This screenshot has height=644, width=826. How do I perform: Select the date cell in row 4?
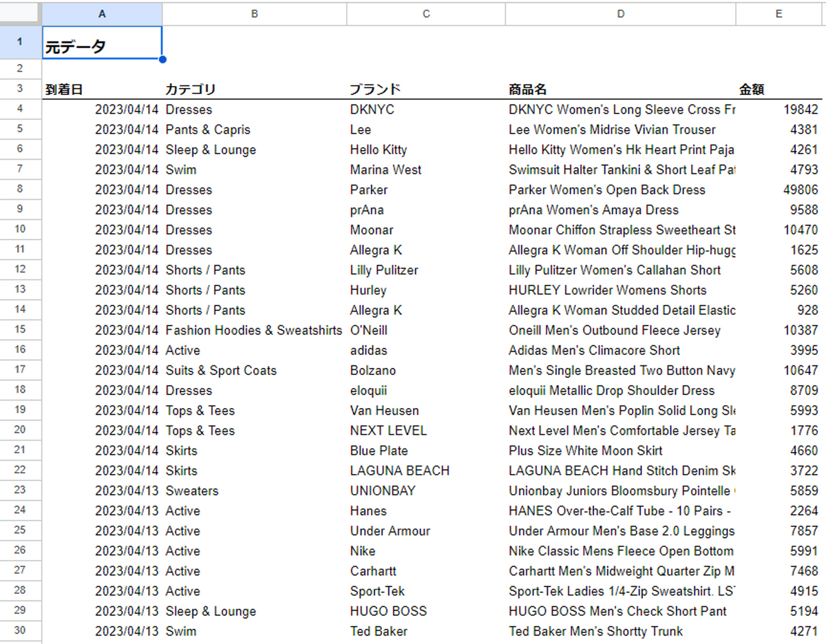[102, 109]
